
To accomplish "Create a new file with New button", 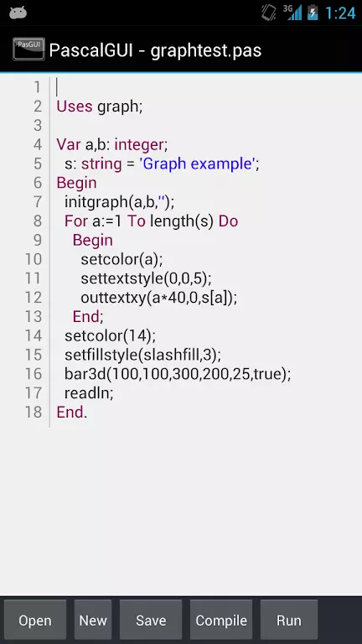I will coord(93,621).
